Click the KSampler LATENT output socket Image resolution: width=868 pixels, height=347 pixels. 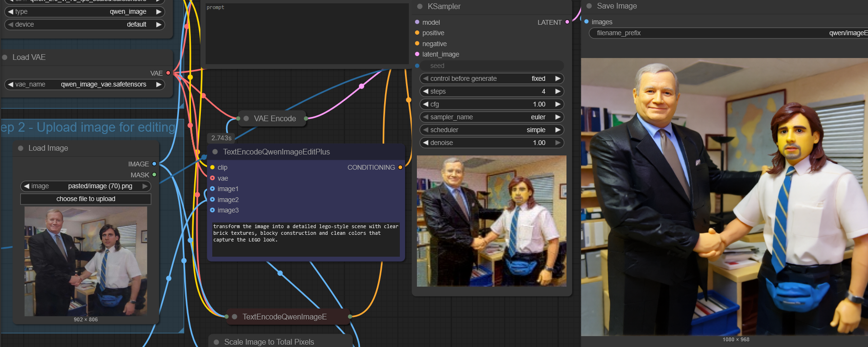tap(567, 22)
